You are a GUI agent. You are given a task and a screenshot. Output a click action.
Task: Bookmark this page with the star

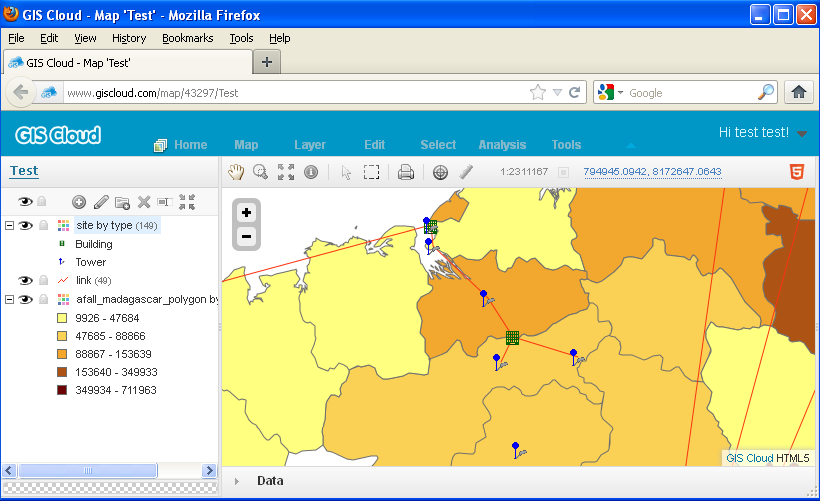(x=538, y=93)
